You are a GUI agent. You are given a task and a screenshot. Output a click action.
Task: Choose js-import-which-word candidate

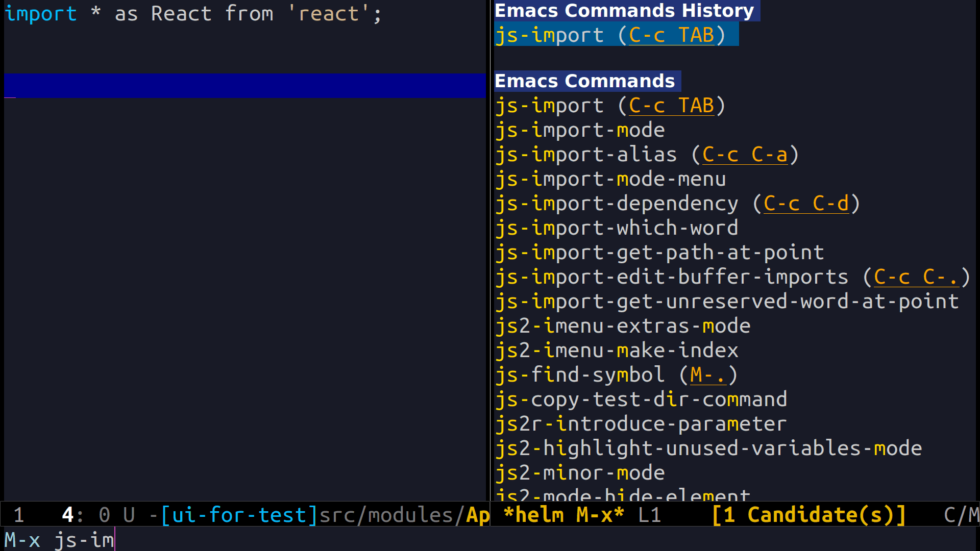pyautogui.click(x=617, y=228)
